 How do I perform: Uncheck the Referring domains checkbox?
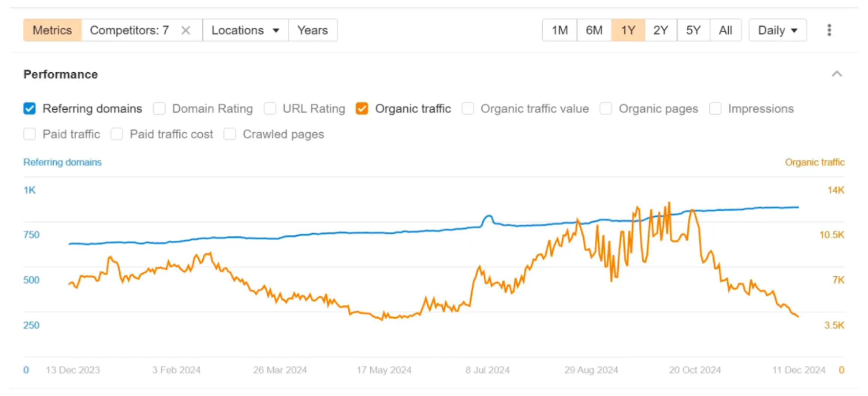[30, 109]
